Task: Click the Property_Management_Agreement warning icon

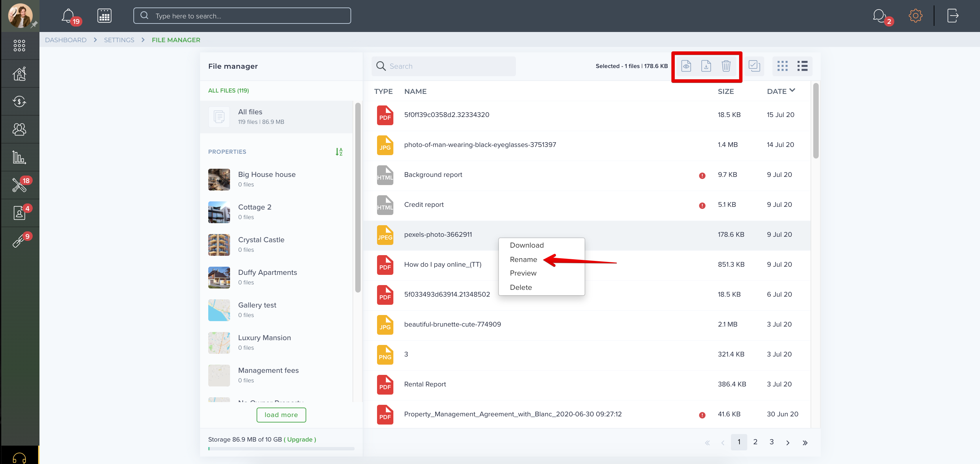Action: (702, 415)
